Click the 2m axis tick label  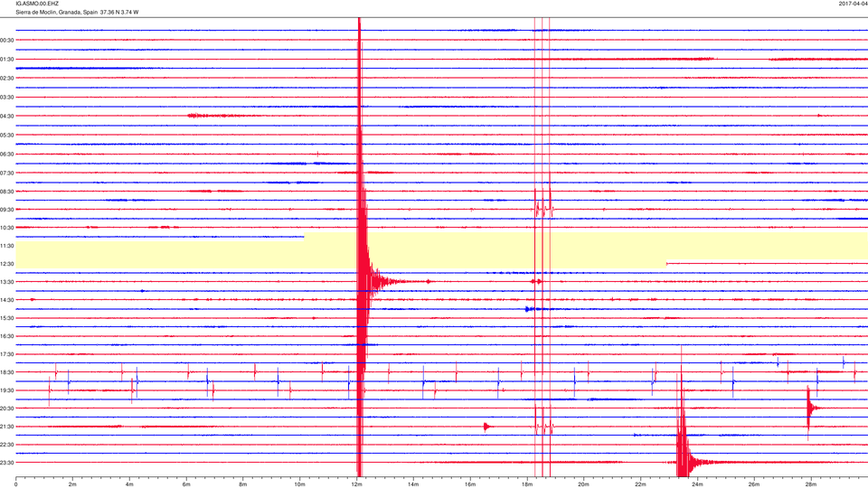tap(72, 484)
